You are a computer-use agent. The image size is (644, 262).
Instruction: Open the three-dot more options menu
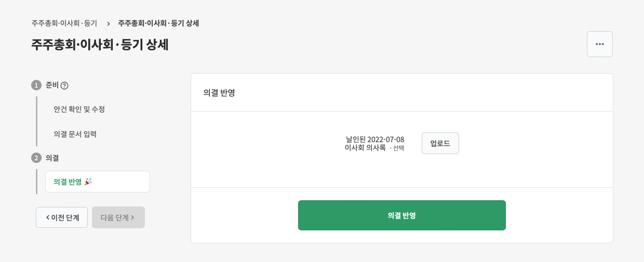[599, 44]
